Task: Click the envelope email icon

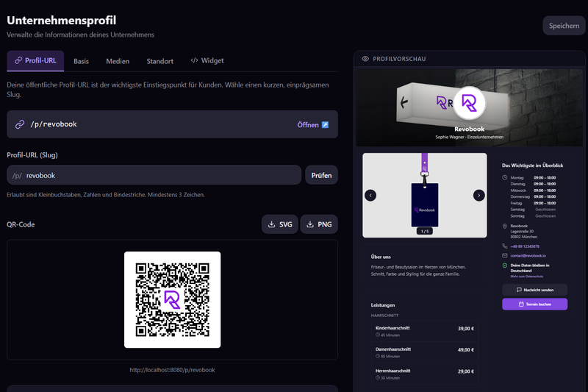Action: [505, 255]
